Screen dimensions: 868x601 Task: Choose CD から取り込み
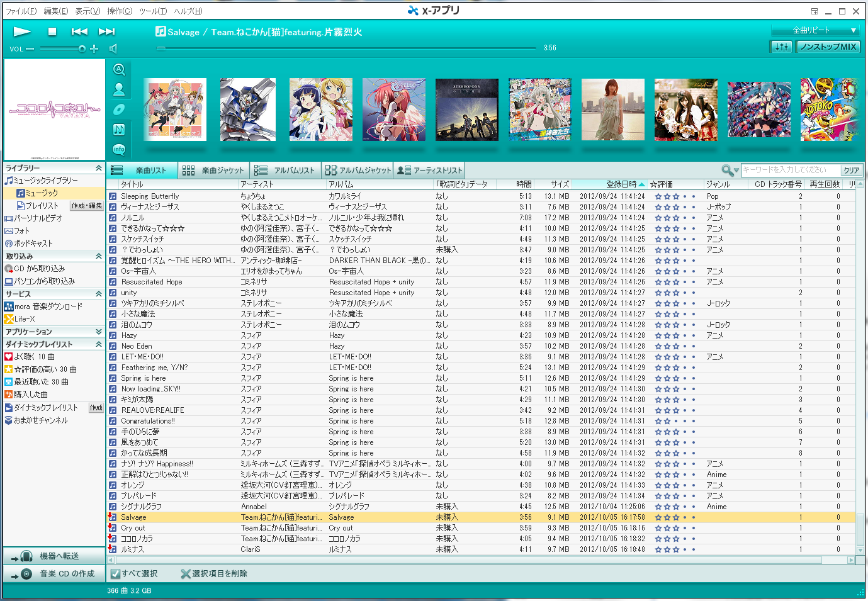(x=35, y=269)
